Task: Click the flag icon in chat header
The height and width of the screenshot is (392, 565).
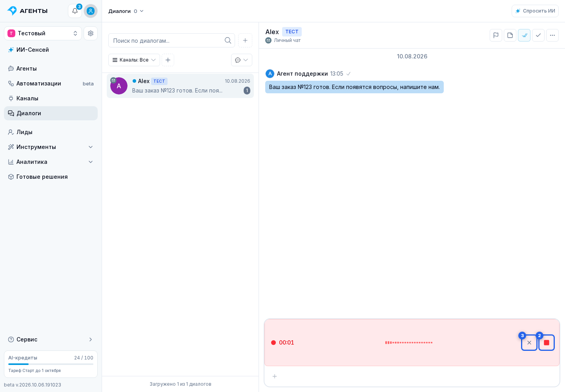Action: point(496,35)
